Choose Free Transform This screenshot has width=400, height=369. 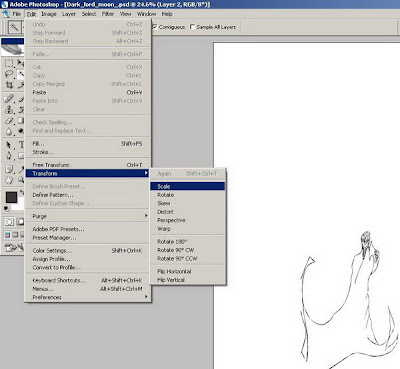[87, 165]
